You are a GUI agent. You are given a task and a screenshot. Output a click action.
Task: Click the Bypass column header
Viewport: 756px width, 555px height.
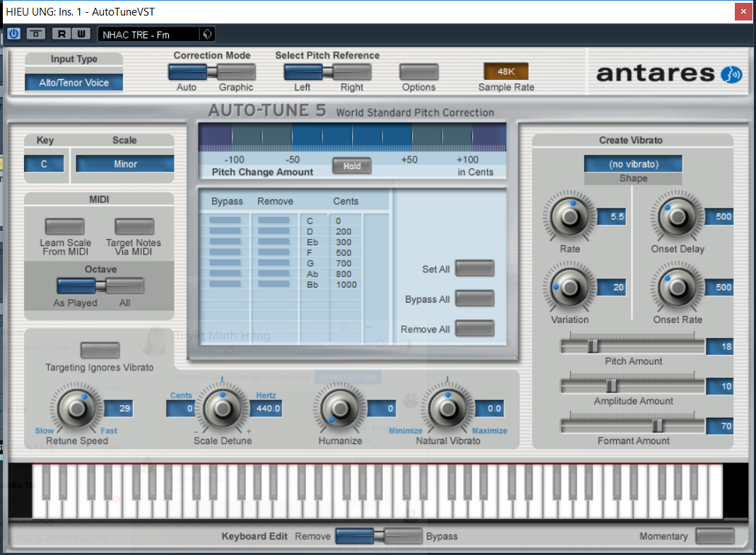[227, 201]
